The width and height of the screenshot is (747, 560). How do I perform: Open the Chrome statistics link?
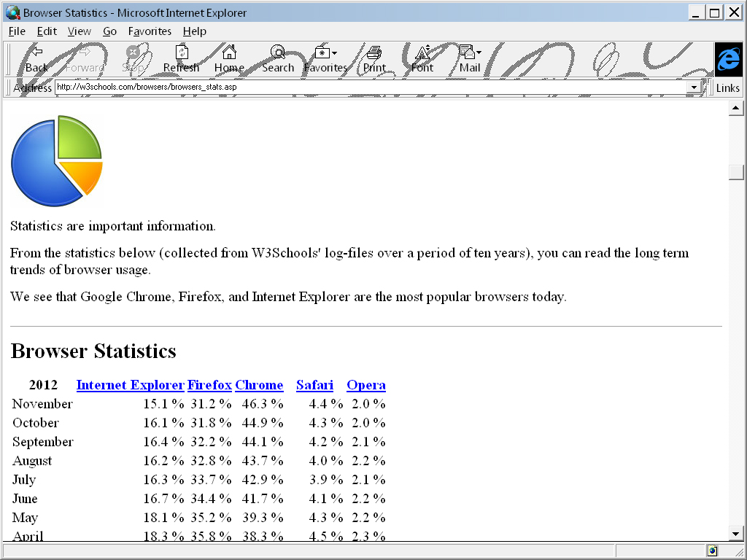pos(259,385)
